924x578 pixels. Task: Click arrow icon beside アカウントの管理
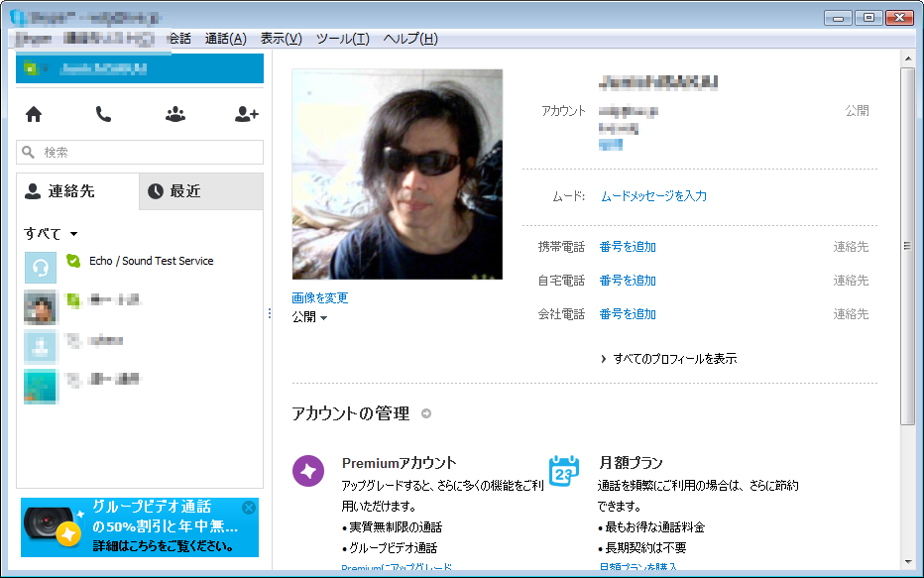(426, 414)
